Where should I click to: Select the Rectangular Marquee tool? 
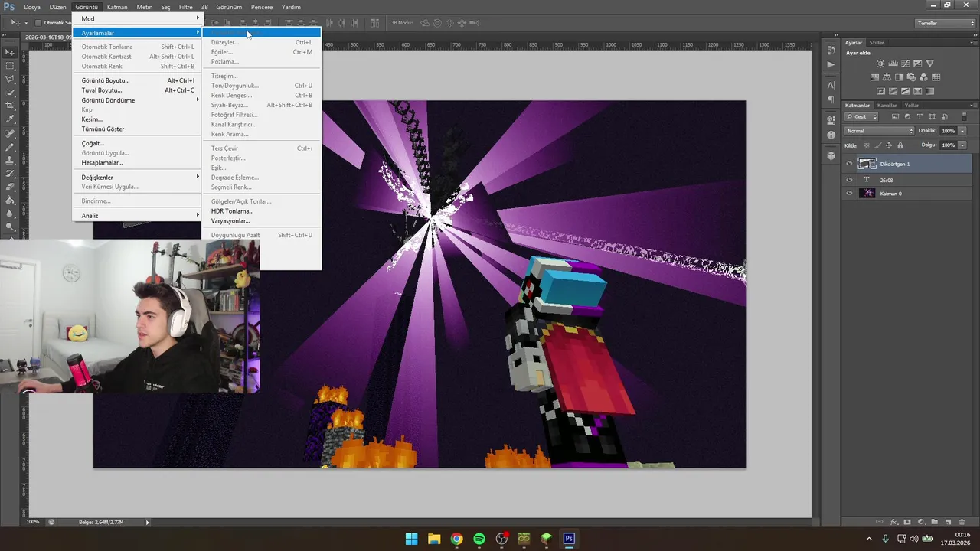(10, 66)
